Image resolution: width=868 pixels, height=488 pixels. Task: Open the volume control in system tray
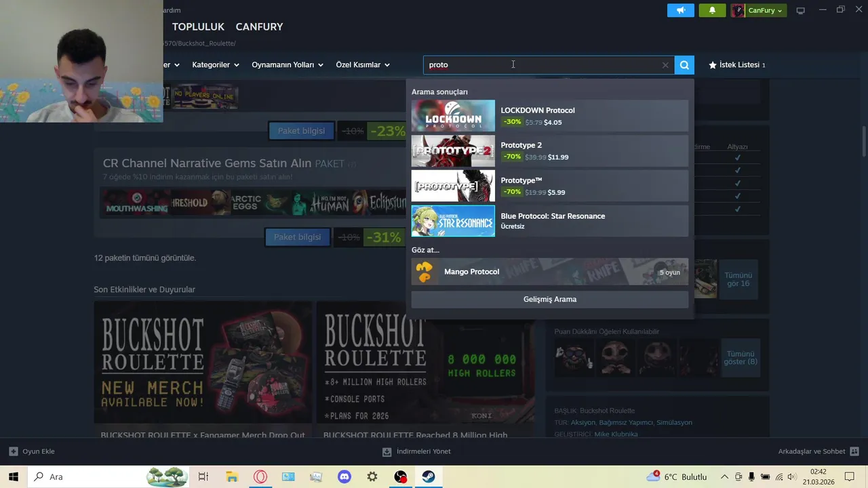pos(793,477)
